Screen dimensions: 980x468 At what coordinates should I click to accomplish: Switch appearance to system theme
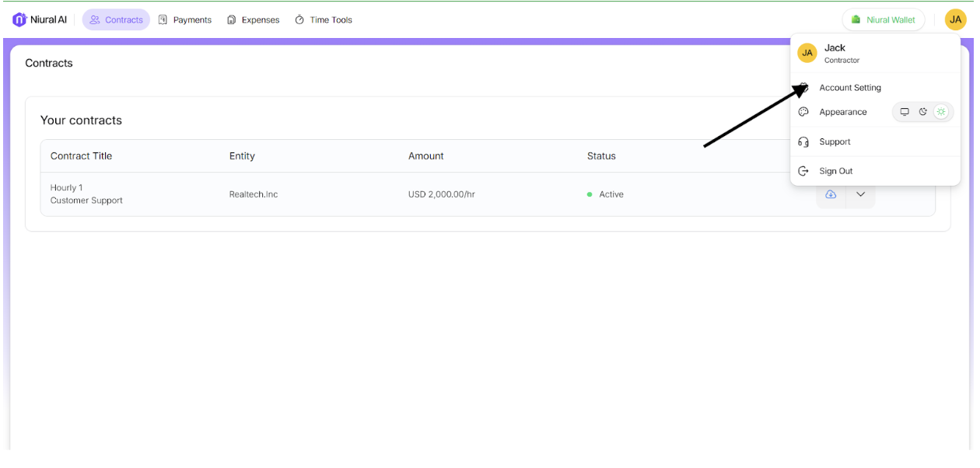click(905, 112)
